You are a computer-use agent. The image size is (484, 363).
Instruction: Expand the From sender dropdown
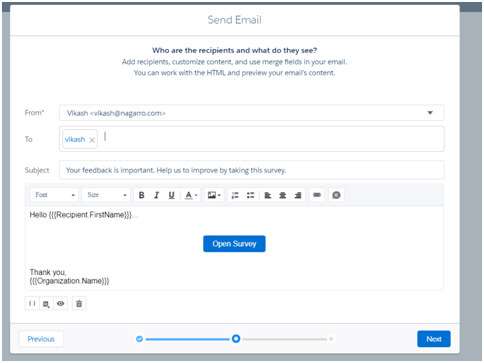click(x=430, y=113)
